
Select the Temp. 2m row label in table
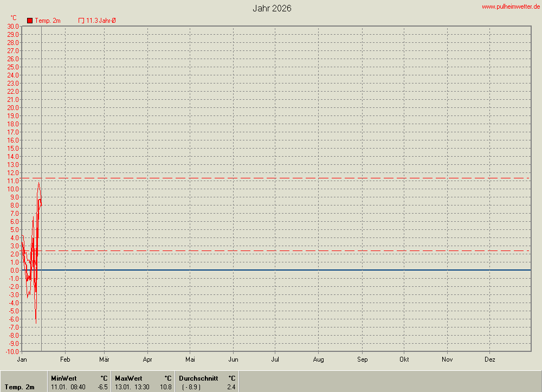(20, 387)
